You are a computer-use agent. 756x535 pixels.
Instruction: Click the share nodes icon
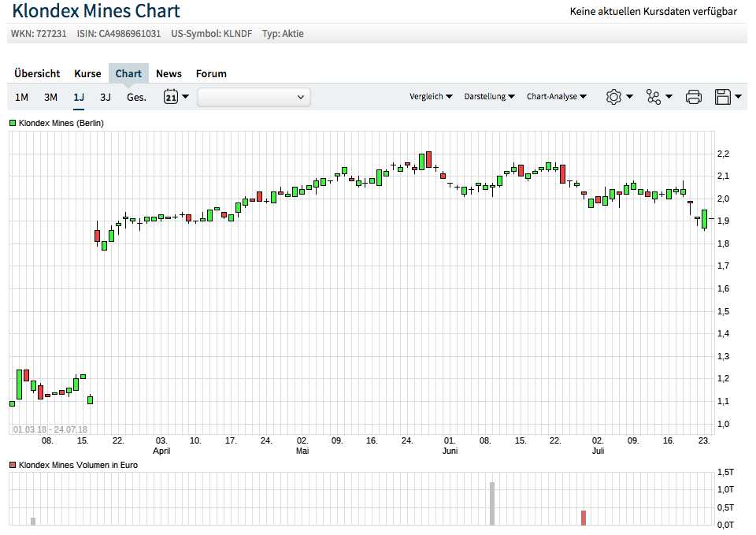653,97
